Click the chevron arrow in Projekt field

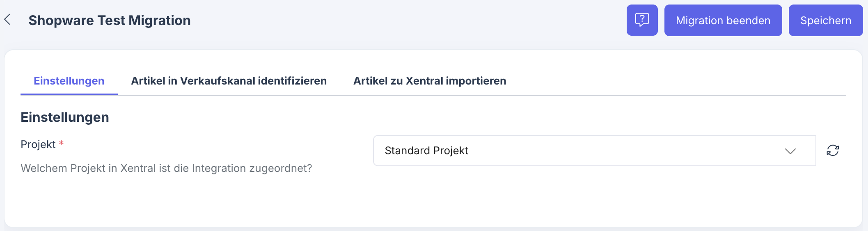point(790,151)
